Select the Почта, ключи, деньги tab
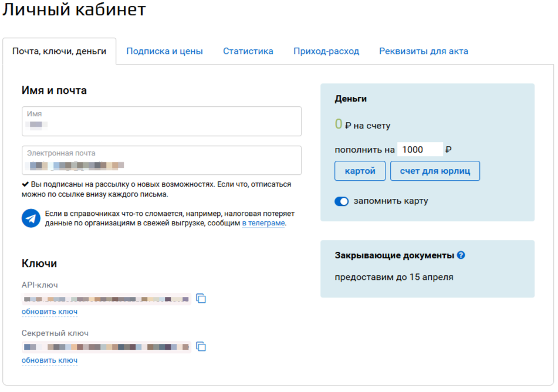 59,51
